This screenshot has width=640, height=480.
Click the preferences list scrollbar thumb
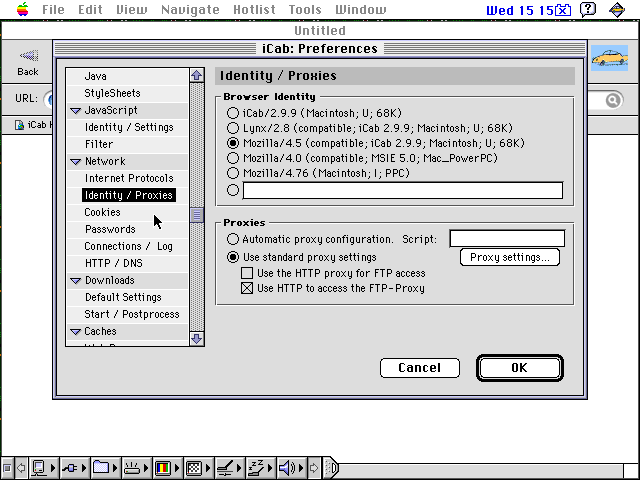tap(197, 215)
